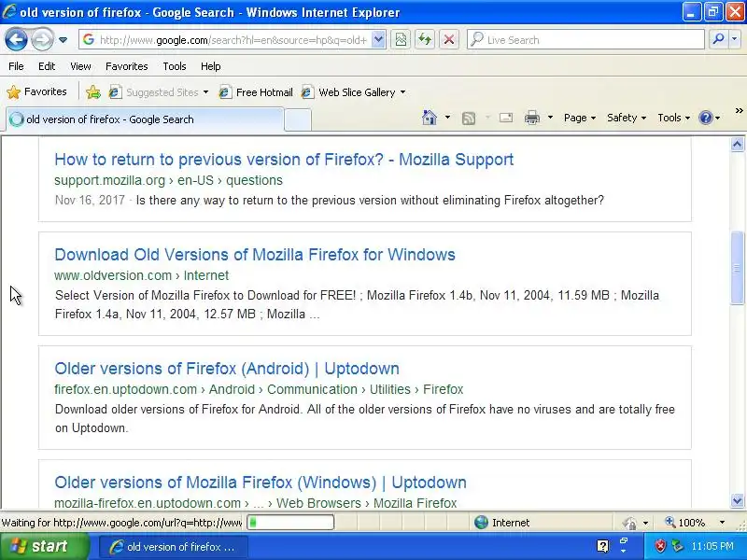This screenshot has width=747, height=560.
Task: Select the 'old version of firefox' tab
Action: click(x=145, y=119)
